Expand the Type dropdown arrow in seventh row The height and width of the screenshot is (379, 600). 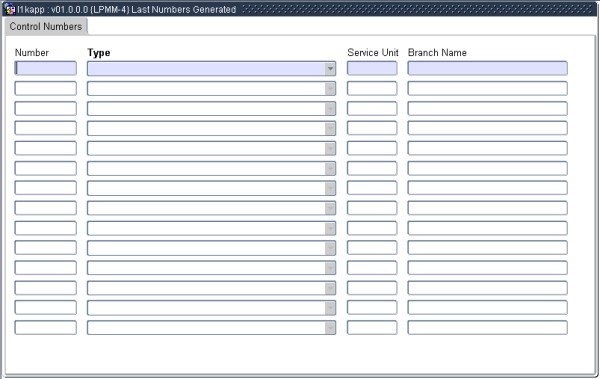click(x=330, y=188)
